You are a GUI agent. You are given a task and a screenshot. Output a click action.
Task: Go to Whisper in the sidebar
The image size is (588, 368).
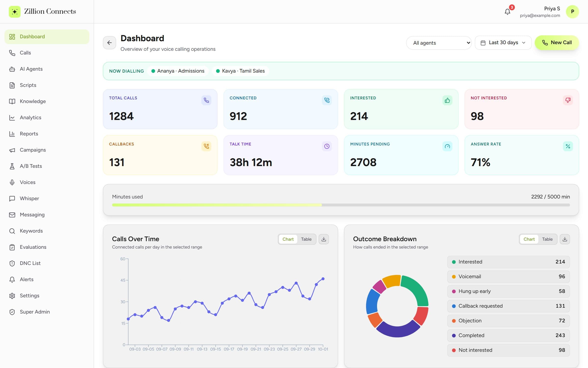coord(47,198)
